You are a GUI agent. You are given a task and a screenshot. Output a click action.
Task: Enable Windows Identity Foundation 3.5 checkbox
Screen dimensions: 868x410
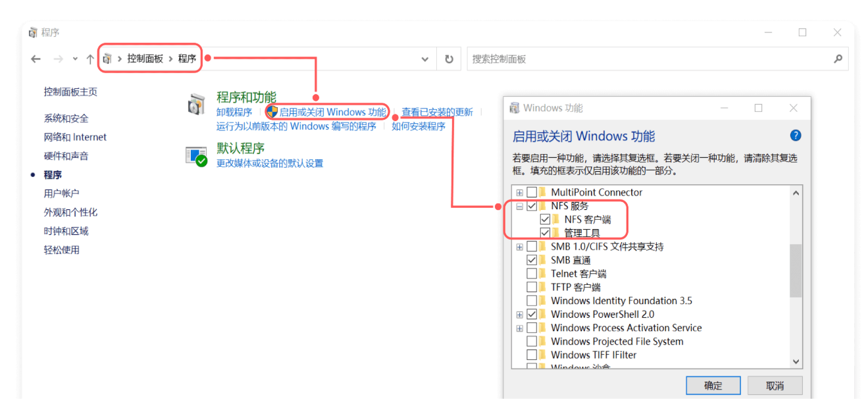[532, 301]
